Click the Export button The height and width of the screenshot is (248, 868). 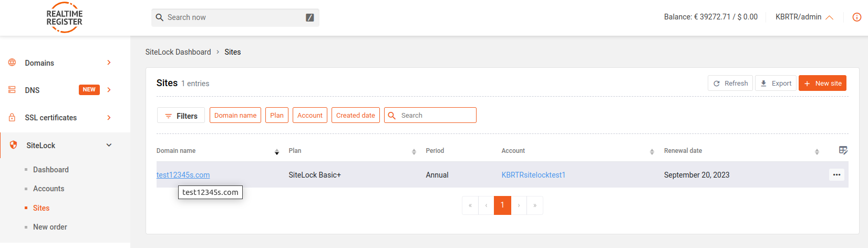pyautogui.click(x=776, y=84)
